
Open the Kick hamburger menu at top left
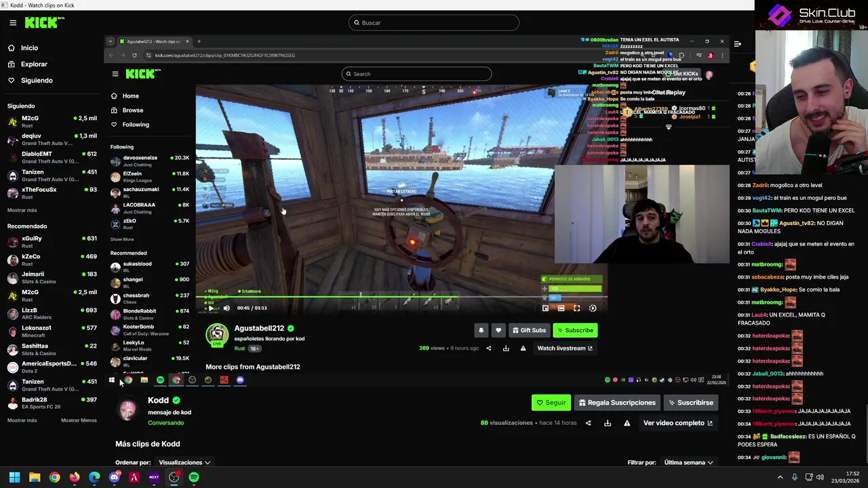[13, 23]
